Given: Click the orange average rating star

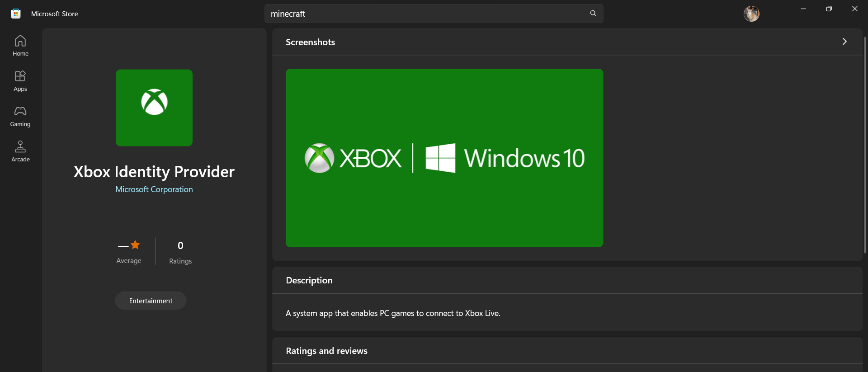Looking at the screenshot, I should pos(135,245).
